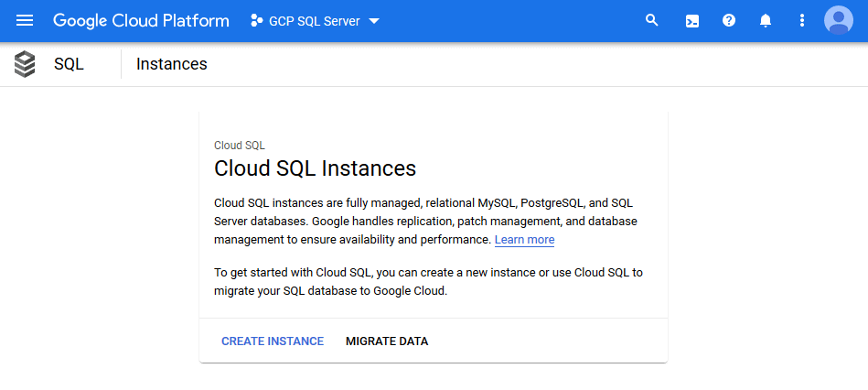868x390 pixels.
Task: Click the project hexagon dots icon
Action: 256,21
